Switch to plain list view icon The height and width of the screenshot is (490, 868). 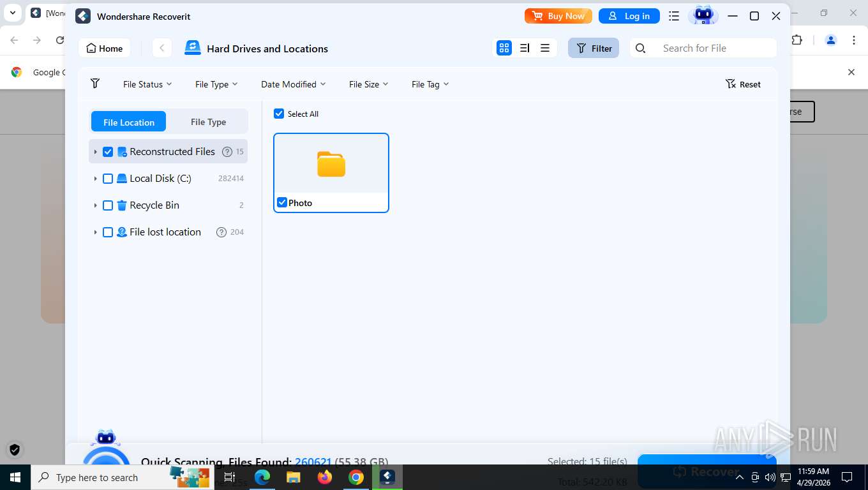tap(545, 48)
